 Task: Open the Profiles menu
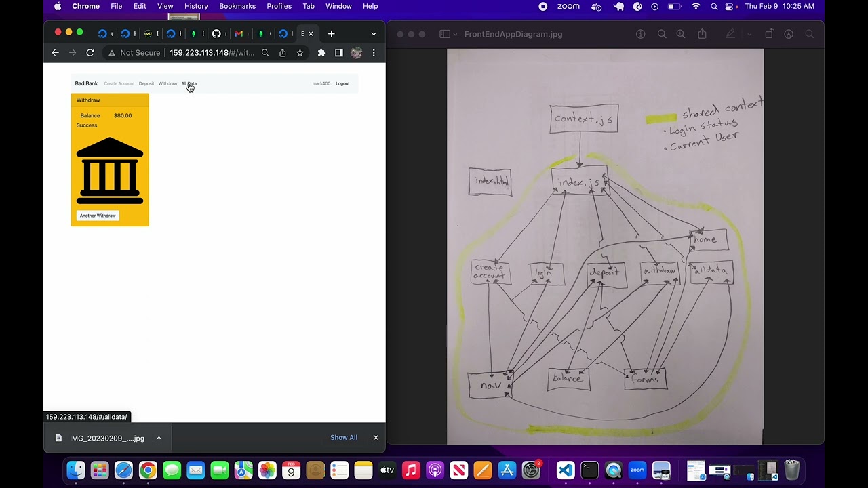coord(279,6)
